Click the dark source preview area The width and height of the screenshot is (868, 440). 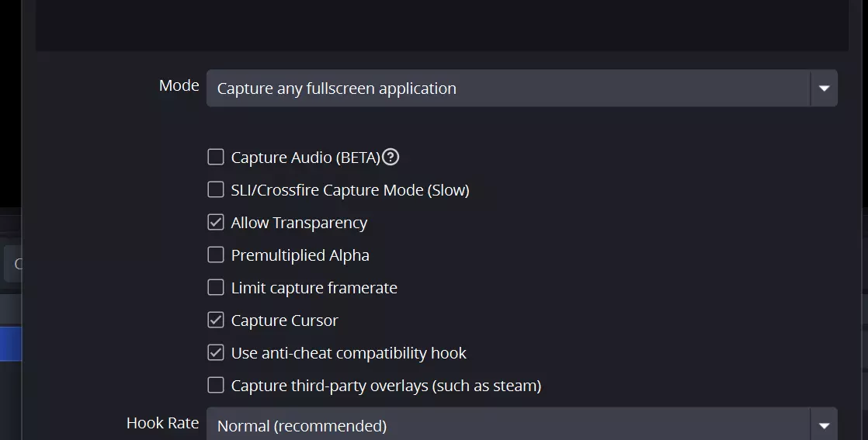pyautogui.click(x=441, y=23)
